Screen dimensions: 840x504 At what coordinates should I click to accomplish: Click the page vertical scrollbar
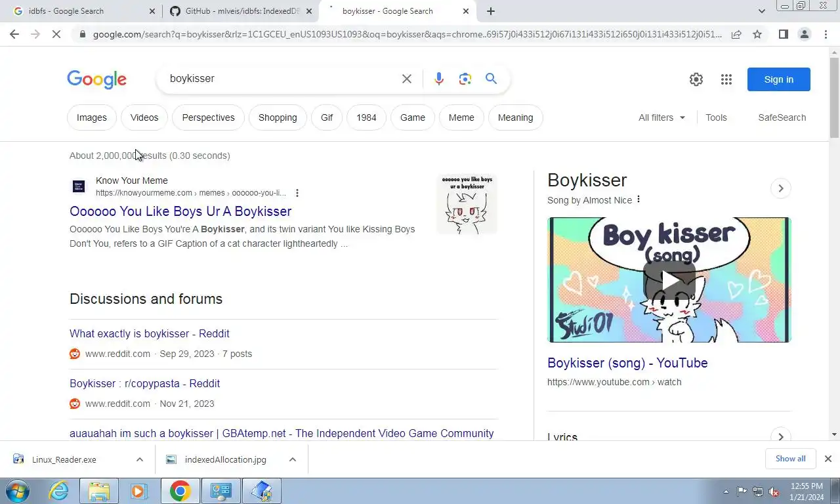(x=834, y=98)
